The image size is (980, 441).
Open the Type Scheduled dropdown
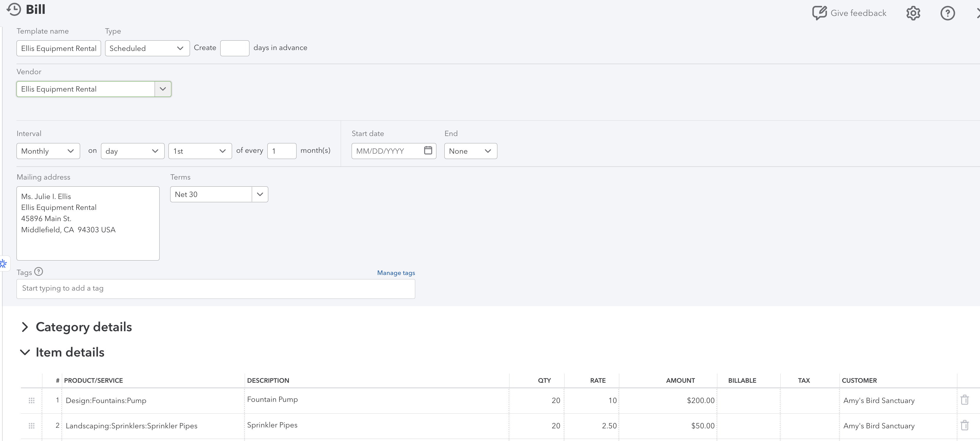point(147,48)
